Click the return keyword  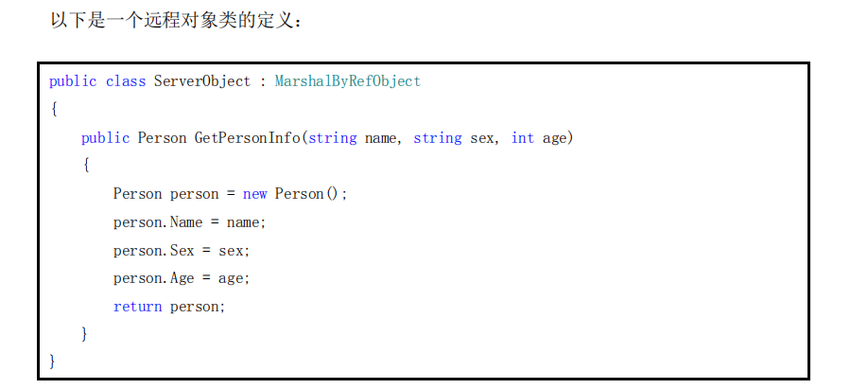click(x=137, y=307)
